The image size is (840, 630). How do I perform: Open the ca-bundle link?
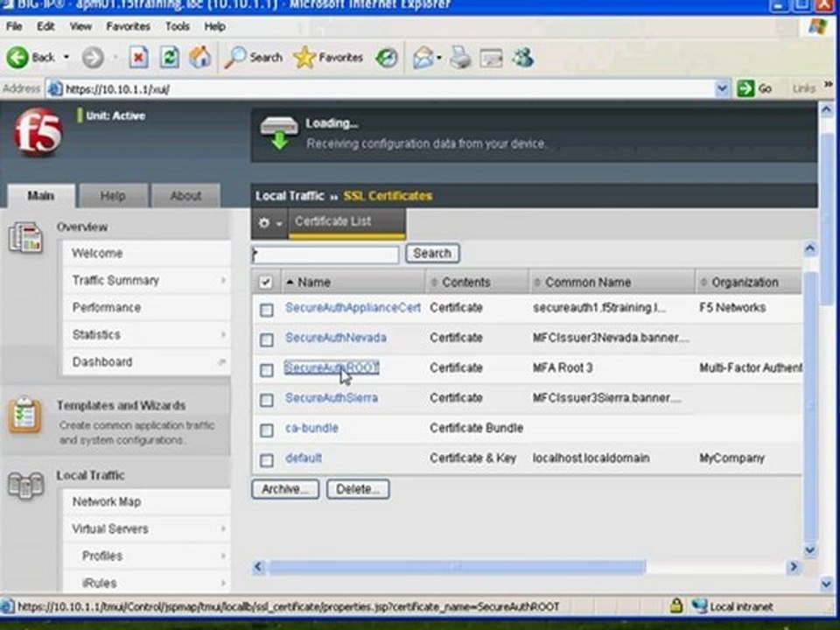(x=311, y=428)
